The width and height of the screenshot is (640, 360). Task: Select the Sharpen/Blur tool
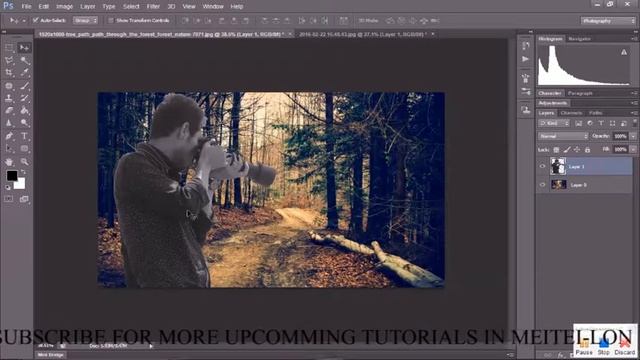pyautogui.click(x=9, y=122)
